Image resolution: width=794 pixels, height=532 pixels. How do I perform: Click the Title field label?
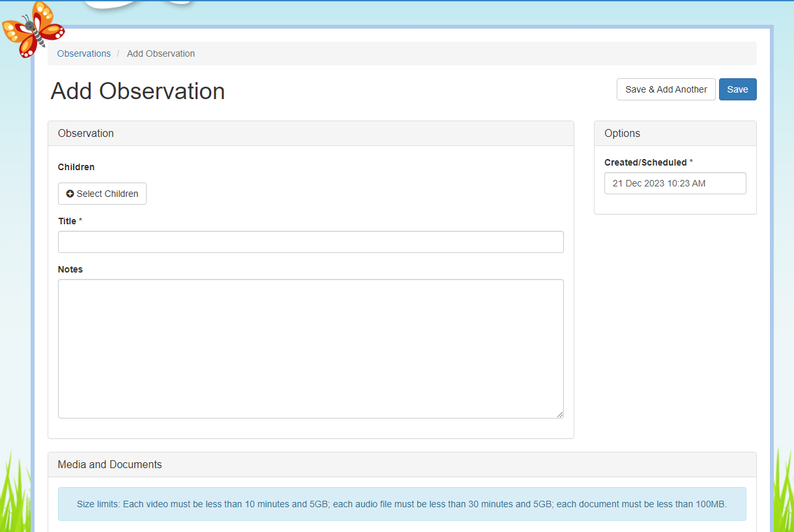[x=67, y=221]
